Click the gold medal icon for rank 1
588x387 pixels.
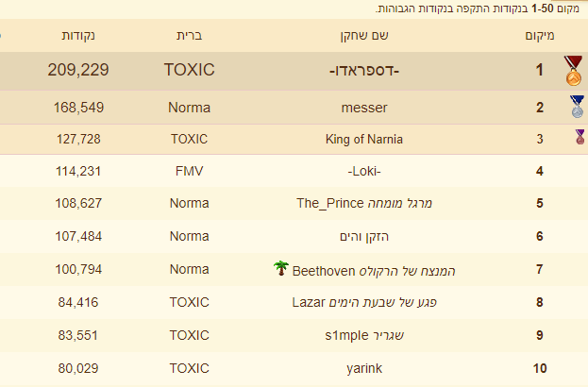[x=573, y=71]
